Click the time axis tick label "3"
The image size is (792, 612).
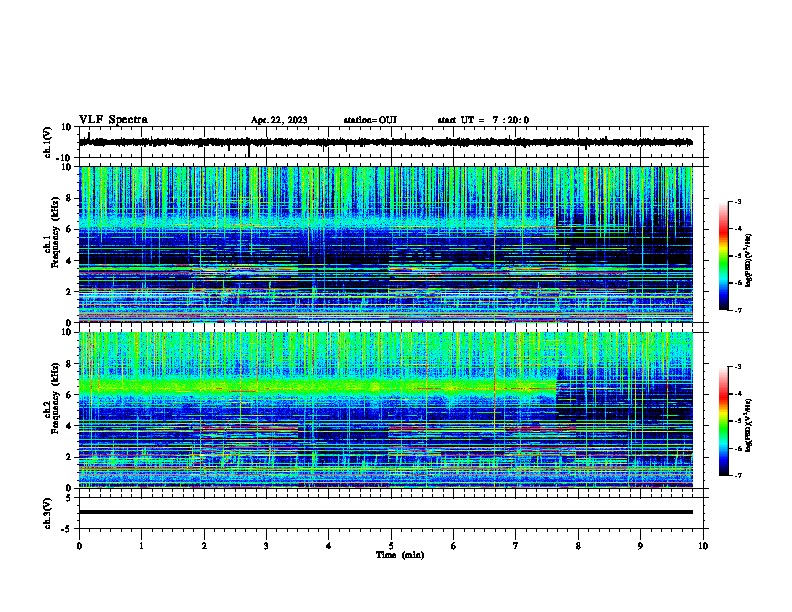tap(266, 546)
